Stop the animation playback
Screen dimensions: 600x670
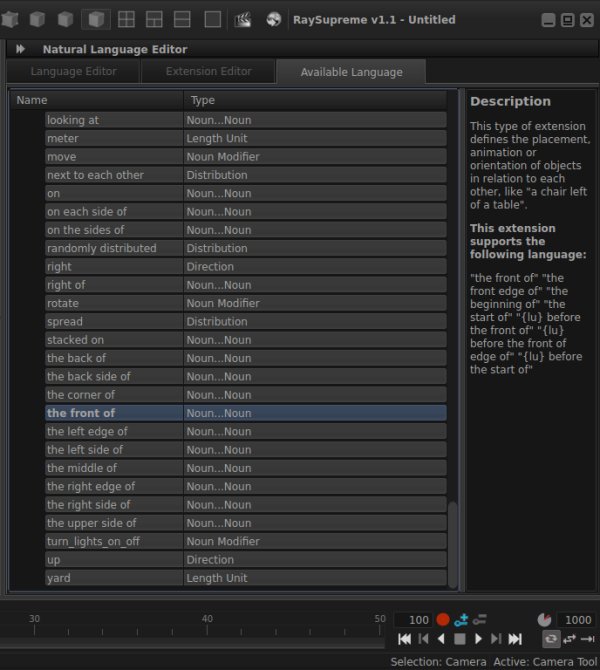tap(460, 639)
